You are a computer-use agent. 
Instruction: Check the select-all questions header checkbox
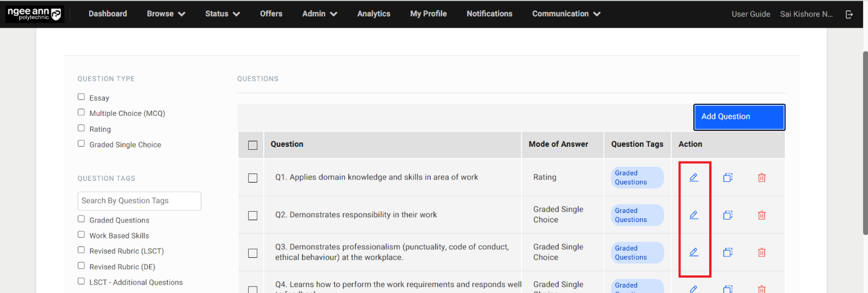(253, 145)
